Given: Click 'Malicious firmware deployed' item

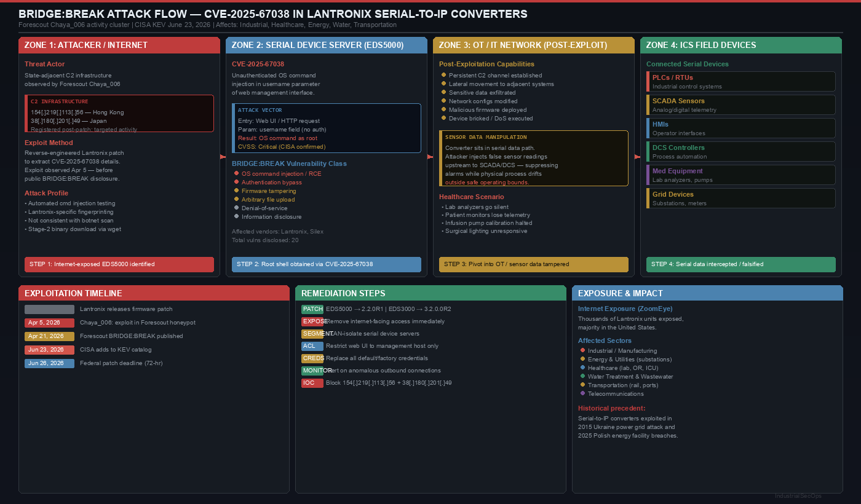Looking at the screenshot, I should click(484, 110).
